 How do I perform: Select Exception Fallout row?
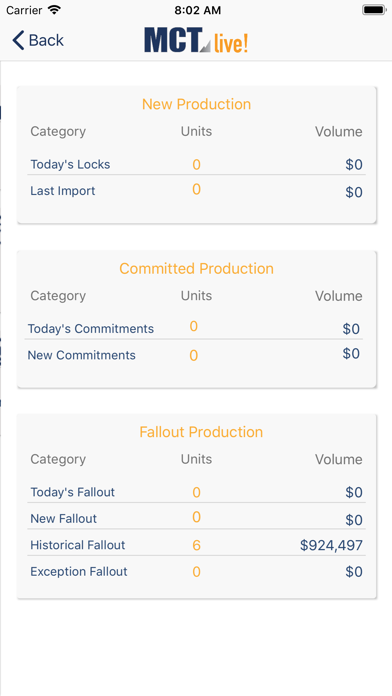(x=196, y=571)
